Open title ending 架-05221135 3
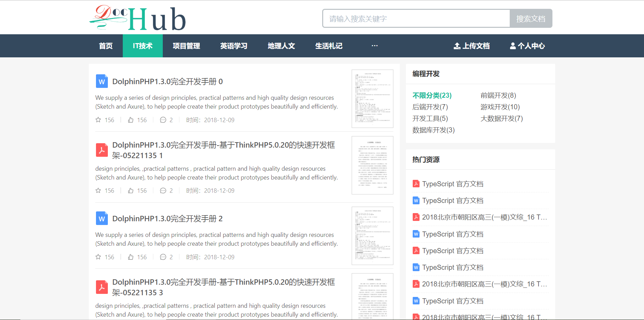 tap(223, 287)
